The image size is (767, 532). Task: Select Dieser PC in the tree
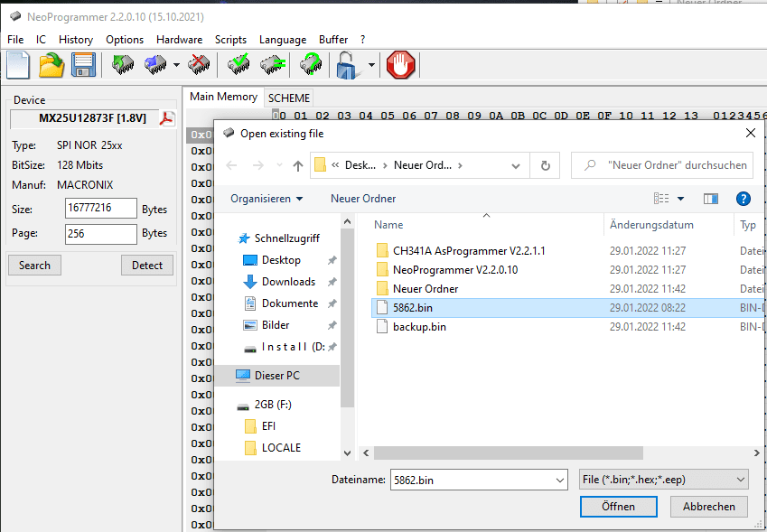pyautogui.click(x=276, y=376)
